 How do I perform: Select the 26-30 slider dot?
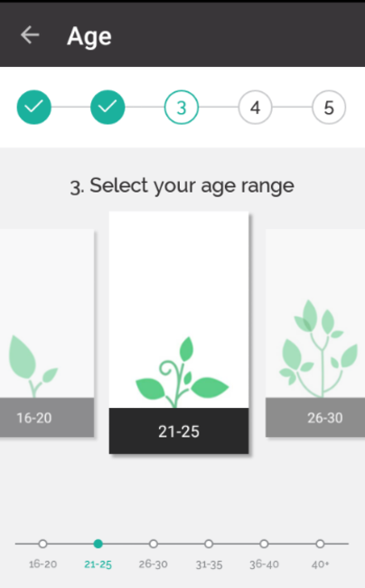coord(153,544)
